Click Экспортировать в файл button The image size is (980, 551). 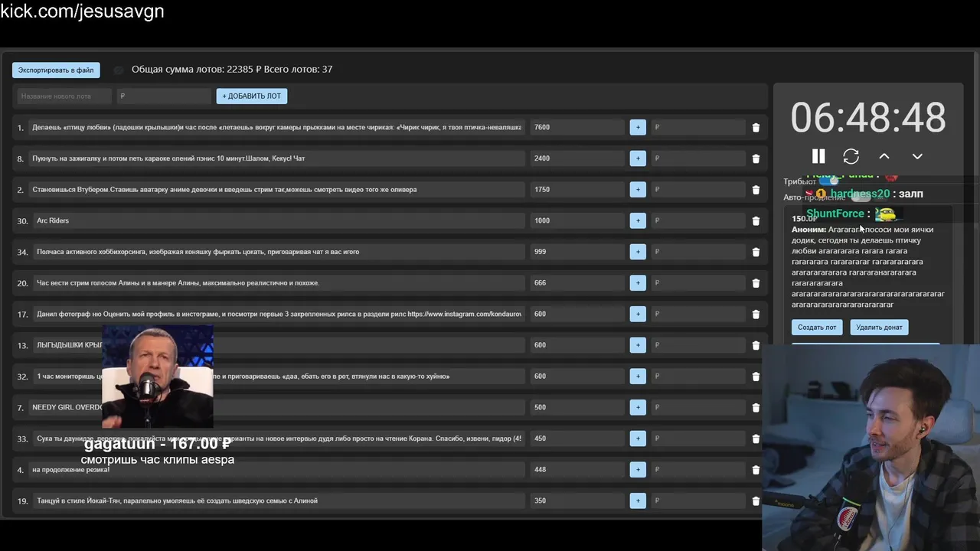[56, 70]
